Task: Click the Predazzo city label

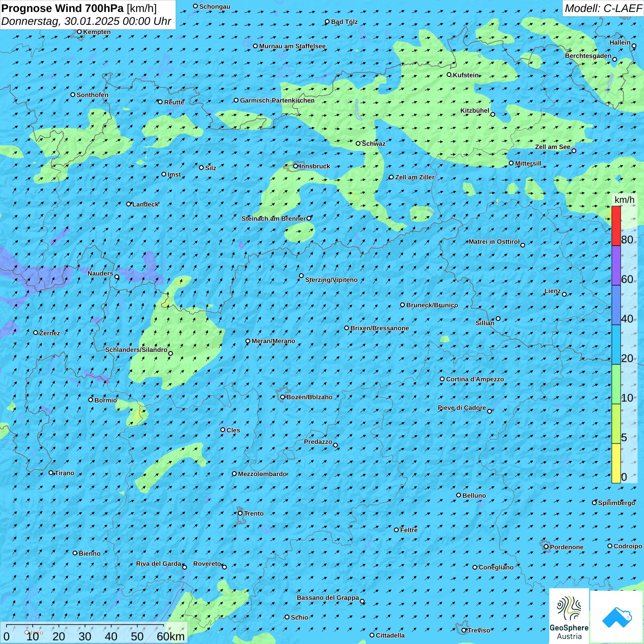Action: coord(318,442)
